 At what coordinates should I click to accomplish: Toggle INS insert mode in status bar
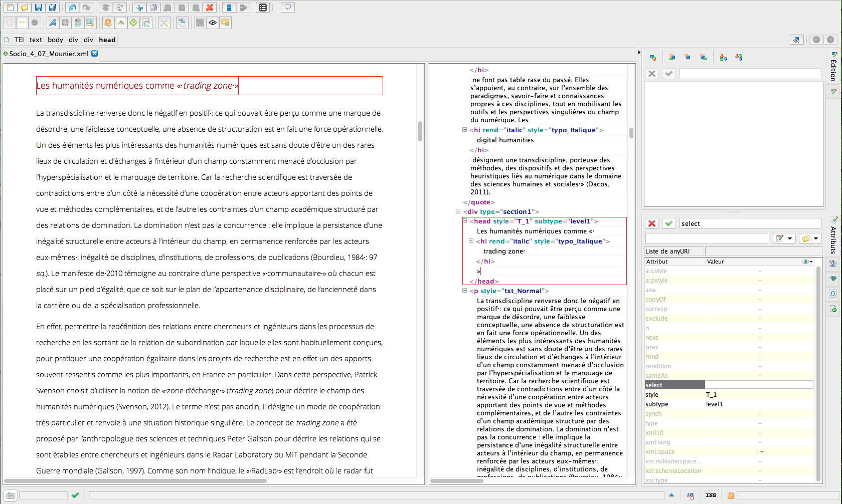tap(711, 495)
